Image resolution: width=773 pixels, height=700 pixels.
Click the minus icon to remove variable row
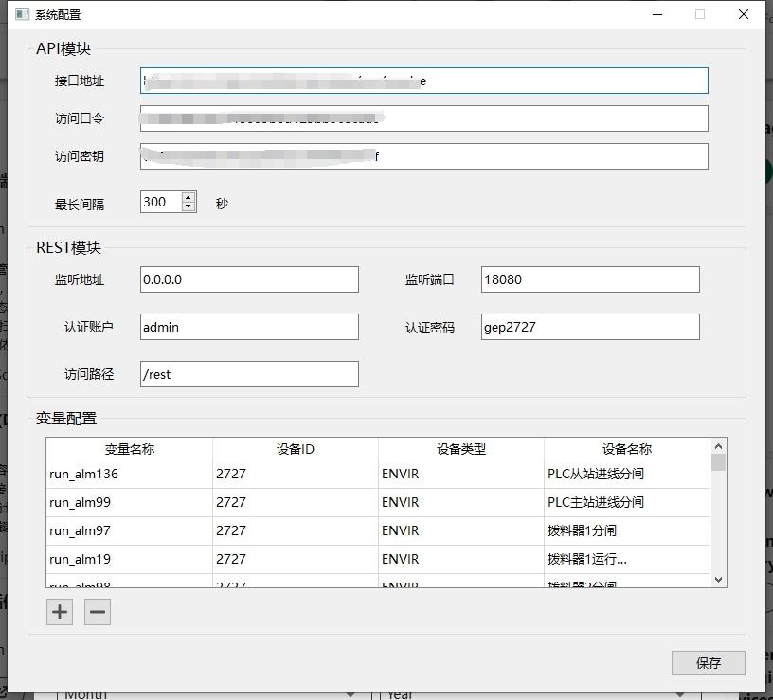[98, 612]
